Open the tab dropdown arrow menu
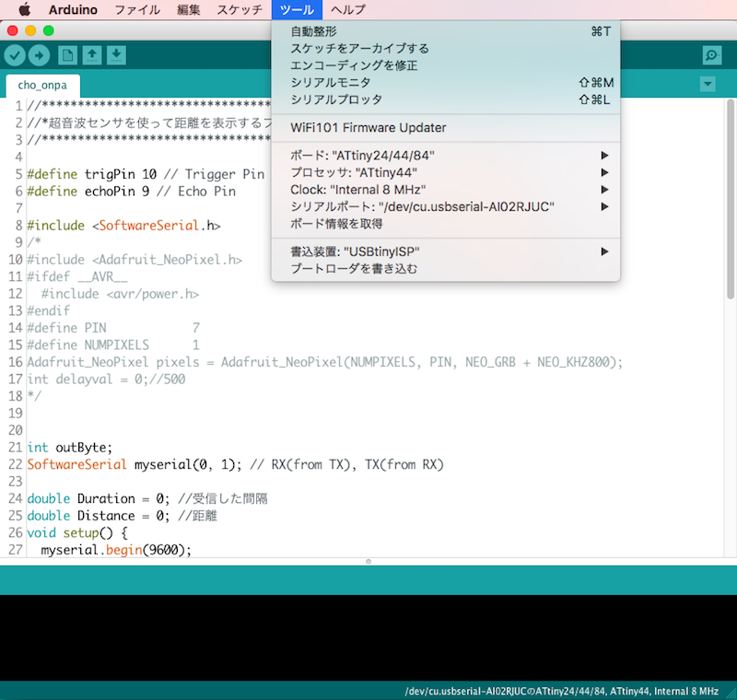 click(708, 85)
